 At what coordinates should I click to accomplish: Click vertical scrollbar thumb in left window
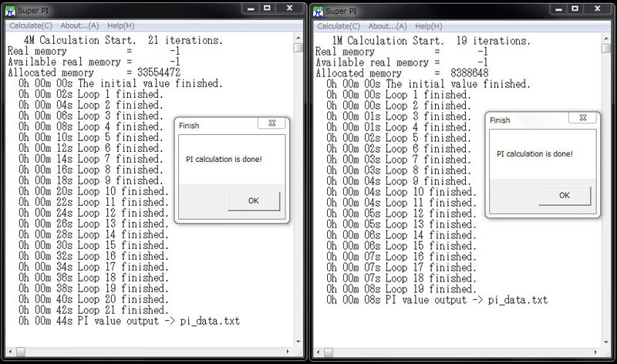click(298, 48)
